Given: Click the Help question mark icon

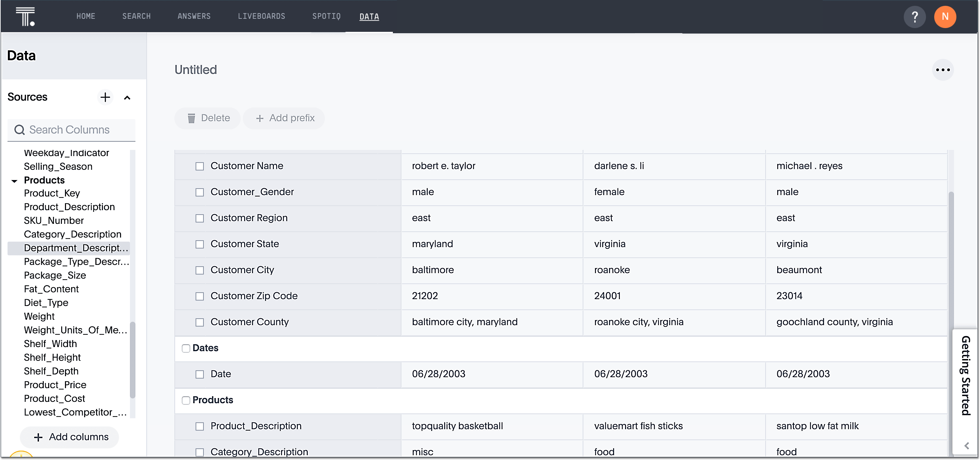Looking at the screenshot, I should (914, 16).
